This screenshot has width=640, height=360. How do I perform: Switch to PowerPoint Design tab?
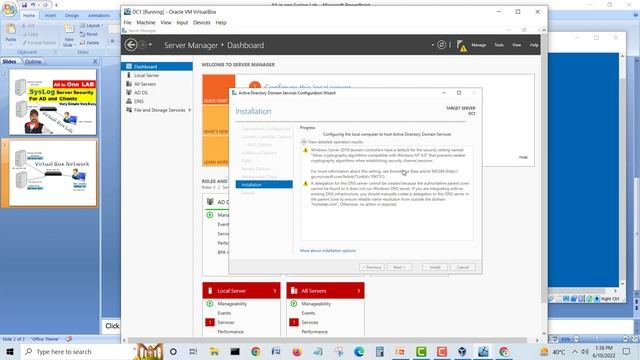[71, 16]
